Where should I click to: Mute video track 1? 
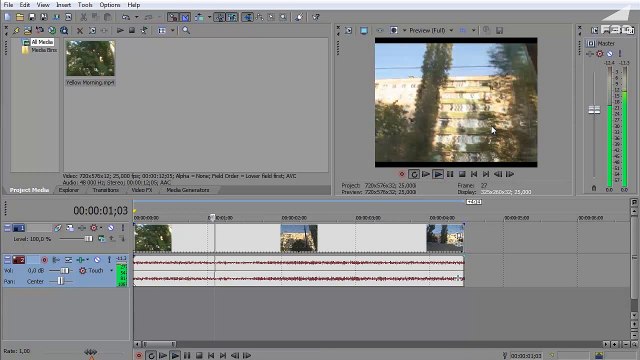pos(111,228)
